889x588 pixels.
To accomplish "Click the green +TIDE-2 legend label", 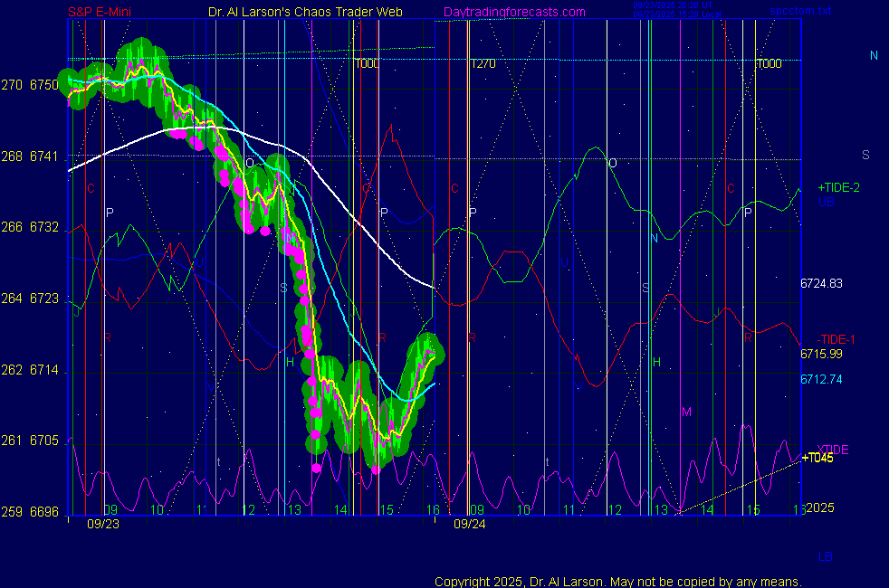I will 838,187.
